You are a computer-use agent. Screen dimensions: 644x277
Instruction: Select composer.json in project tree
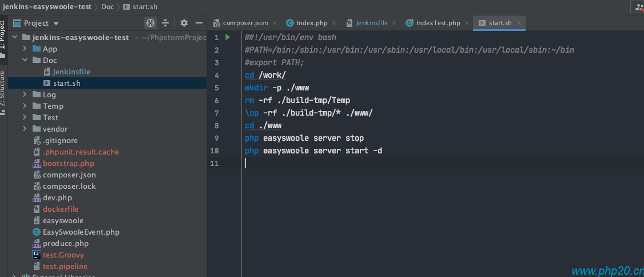click(x=69, y=175)
